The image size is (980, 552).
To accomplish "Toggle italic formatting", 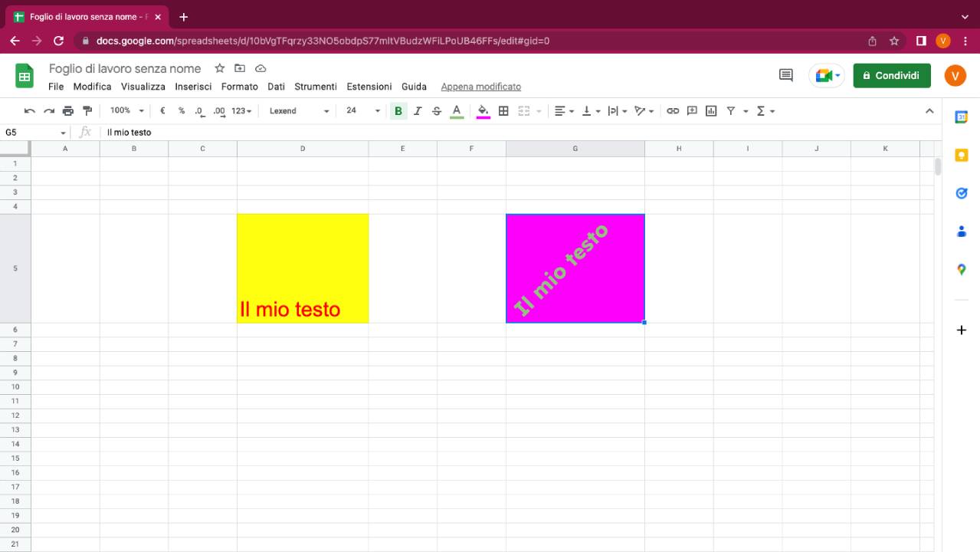I will (418, 111).
